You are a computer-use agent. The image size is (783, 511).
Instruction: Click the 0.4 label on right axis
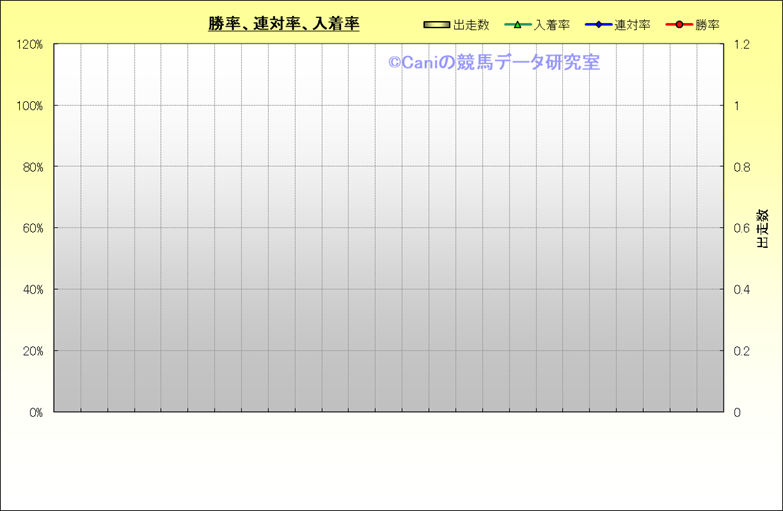pyautogui.click(x=742, y=290)
